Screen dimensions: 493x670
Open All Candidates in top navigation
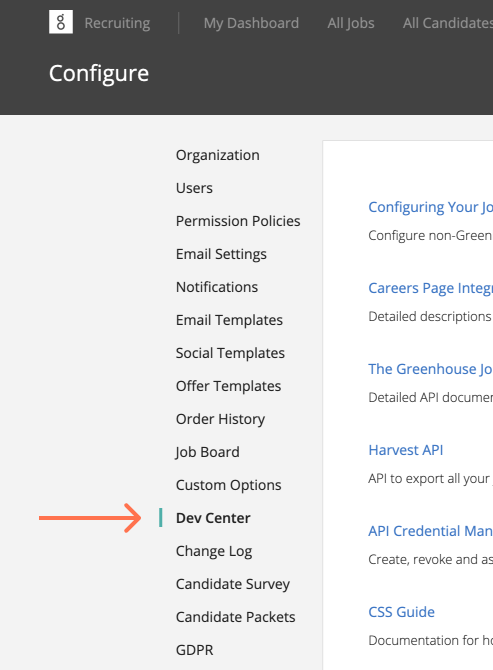tap(448, 23)
